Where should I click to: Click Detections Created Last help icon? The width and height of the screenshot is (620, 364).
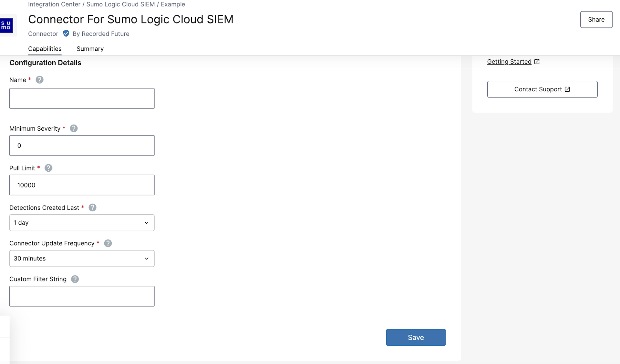pyautogui.click(x=92, y=207)
